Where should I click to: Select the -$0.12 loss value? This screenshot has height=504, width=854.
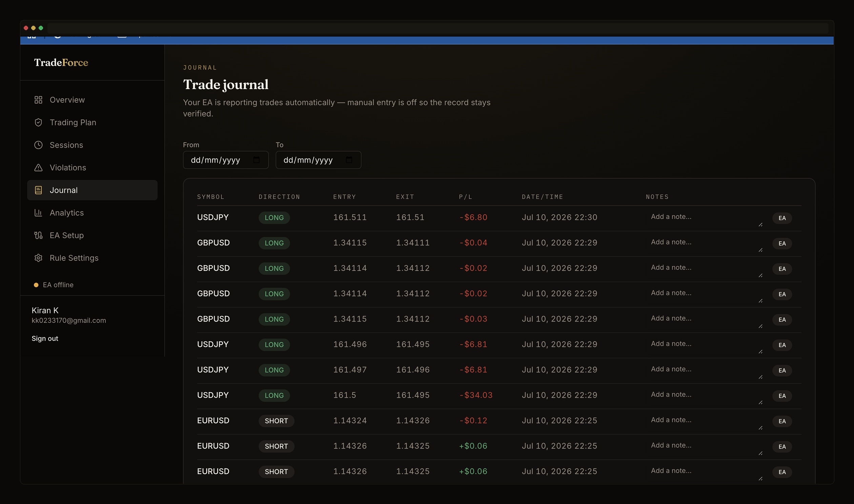click(x=473, y=421)
